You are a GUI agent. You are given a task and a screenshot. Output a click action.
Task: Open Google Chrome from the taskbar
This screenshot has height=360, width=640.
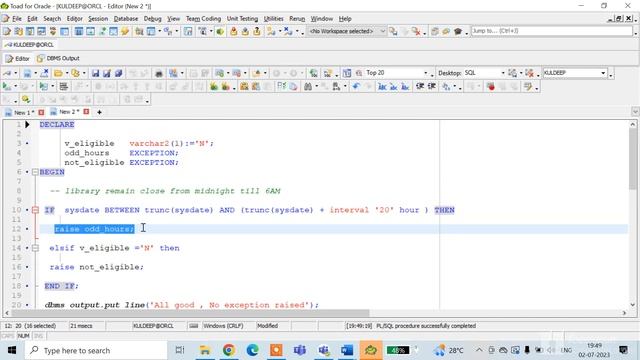(x=229, y=350)
